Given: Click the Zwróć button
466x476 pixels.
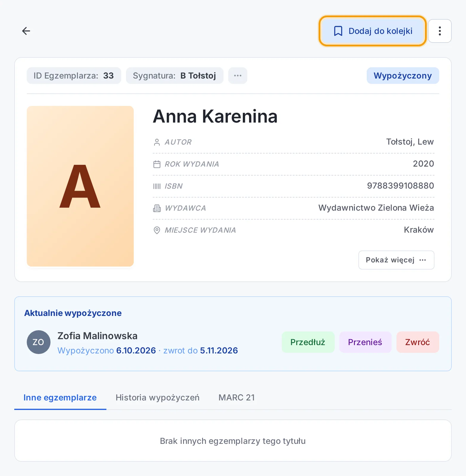Looking at the screenshot, I should click(418, 342).
